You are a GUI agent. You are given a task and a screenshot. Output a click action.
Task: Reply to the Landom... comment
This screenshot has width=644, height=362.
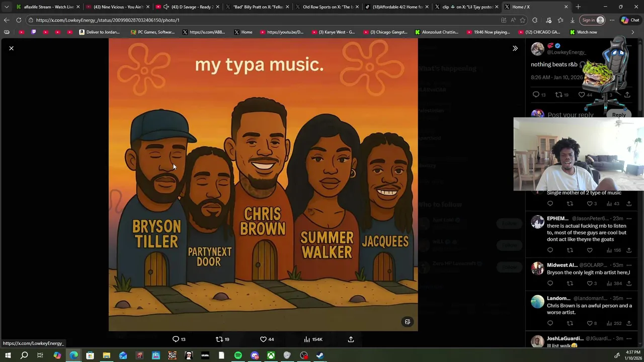point(550,323)
